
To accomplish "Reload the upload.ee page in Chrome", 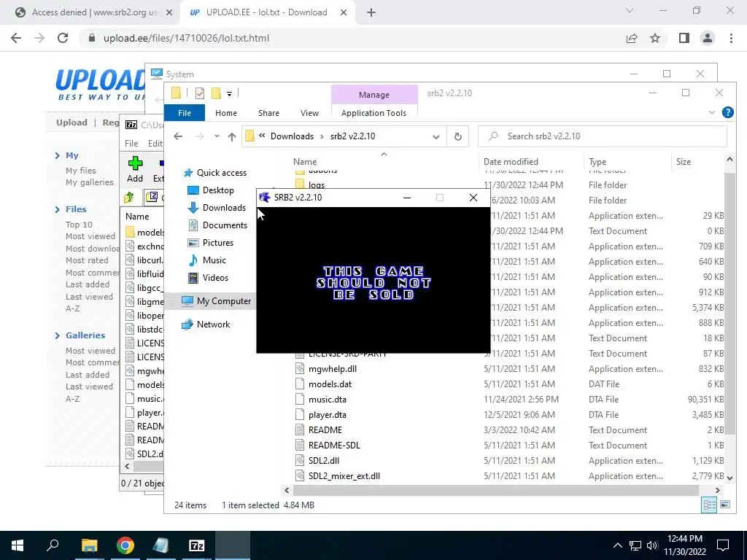I will (63, 38).
